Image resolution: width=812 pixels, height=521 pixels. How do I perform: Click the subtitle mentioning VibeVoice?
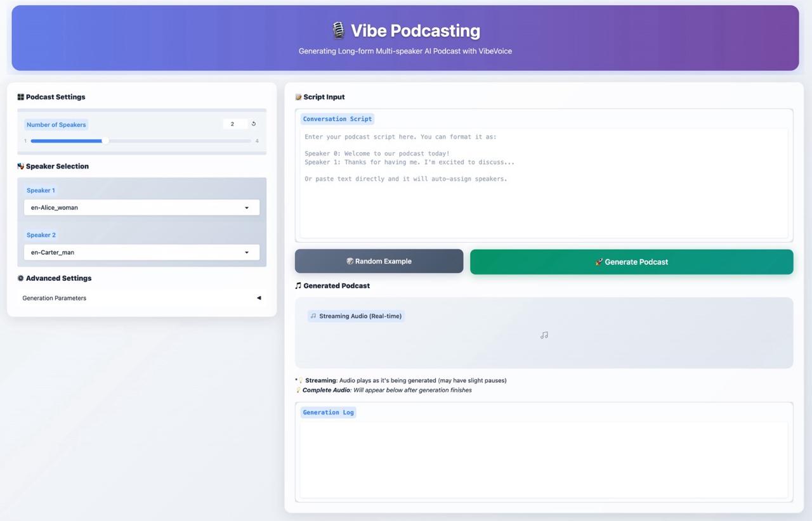coord(405,51)
